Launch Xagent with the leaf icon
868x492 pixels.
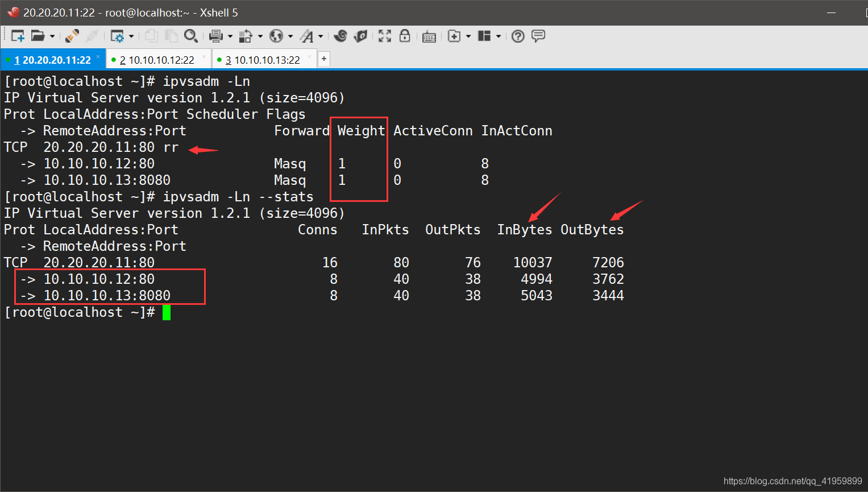(x=360, y=36)
